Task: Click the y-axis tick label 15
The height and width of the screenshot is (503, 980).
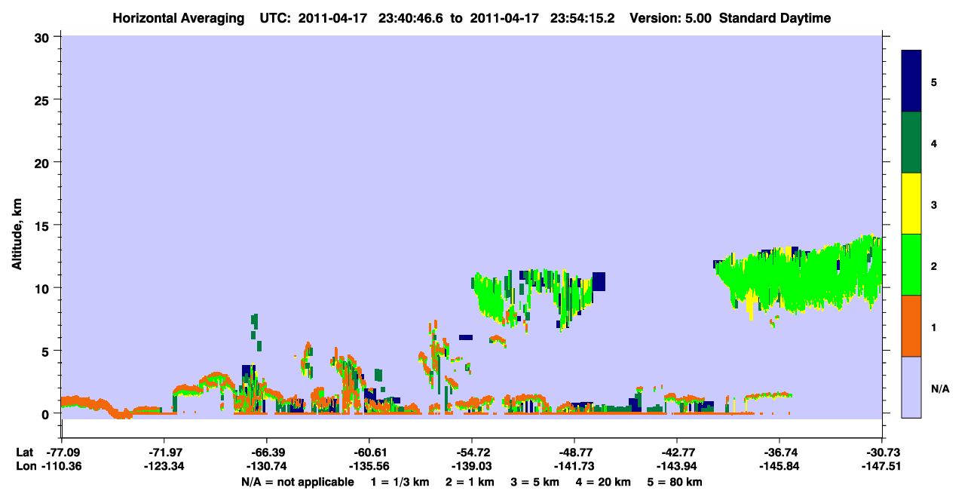Action: [43, 225]
